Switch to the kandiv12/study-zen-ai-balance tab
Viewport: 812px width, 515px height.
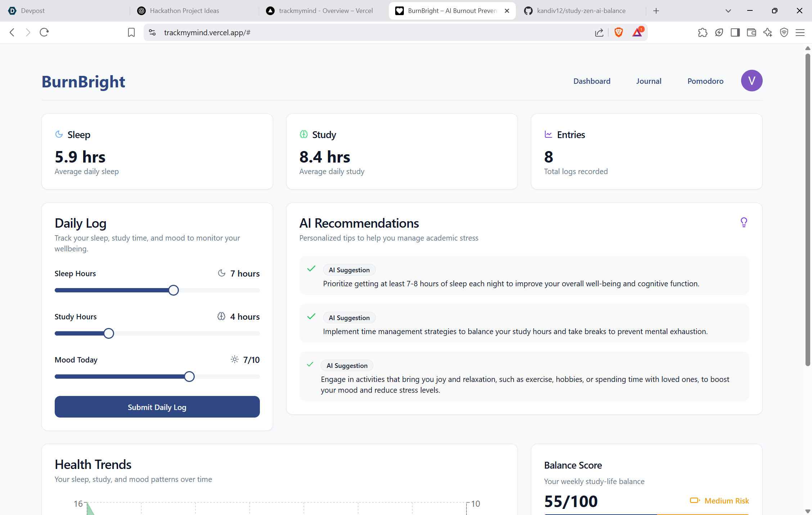[581, 11]
